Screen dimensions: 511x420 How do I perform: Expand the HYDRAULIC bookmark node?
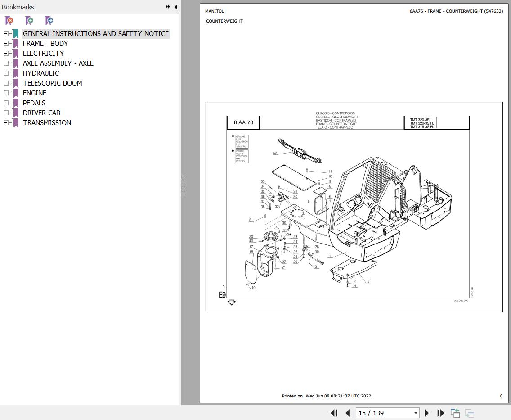[x=6, y=73]
